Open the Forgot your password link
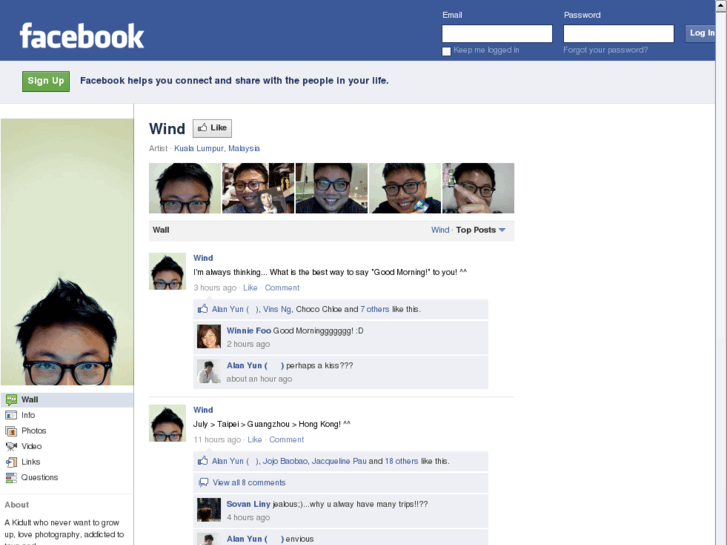This screenshot has height=545, width=727. [x=606, y=50]
